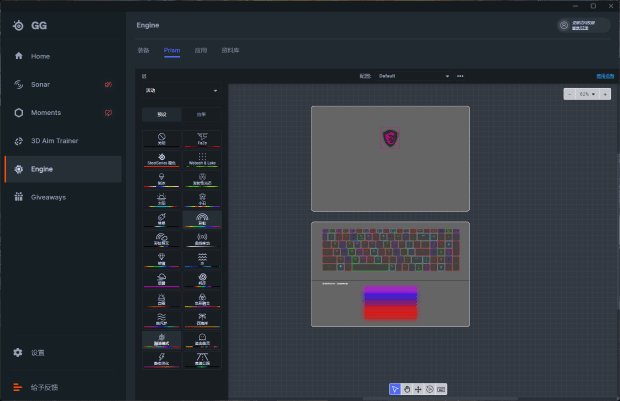Click the canvas vertical scrollbar

tap(618, 231)
